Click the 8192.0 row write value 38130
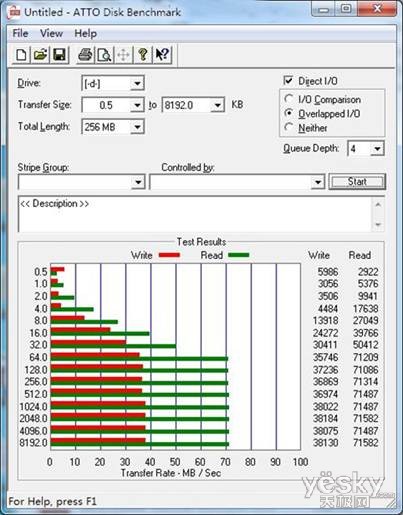Viewport: 403px width, 515px height. click(326, 443)
